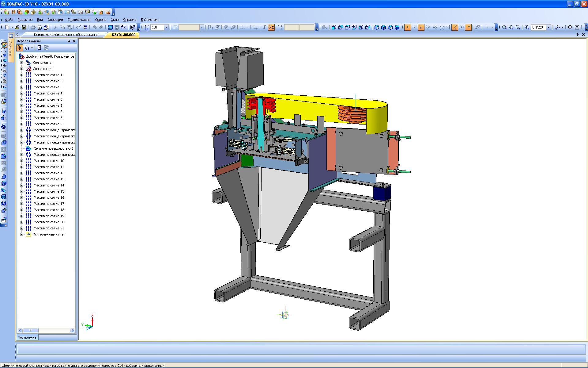Pin the model tree panel
This screenshot has width=588, height=368.
point(69,41)
